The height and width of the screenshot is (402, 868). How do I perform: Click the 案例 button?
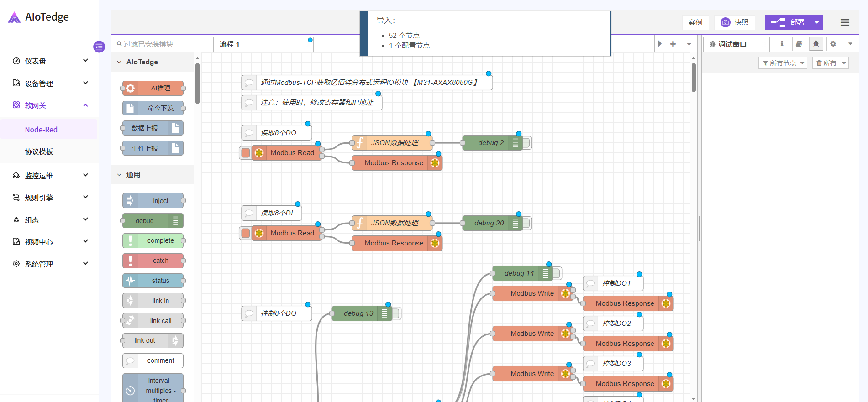point(695,22)
